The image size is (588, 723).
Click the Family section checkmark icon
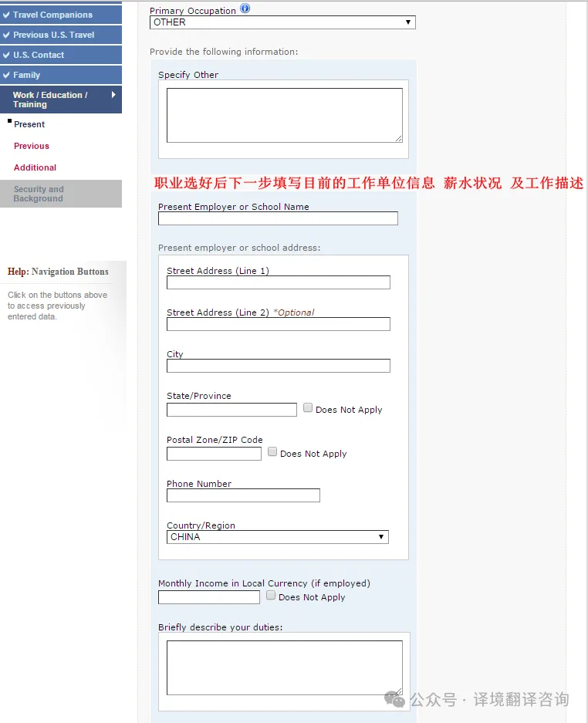(x=6, y=75)
